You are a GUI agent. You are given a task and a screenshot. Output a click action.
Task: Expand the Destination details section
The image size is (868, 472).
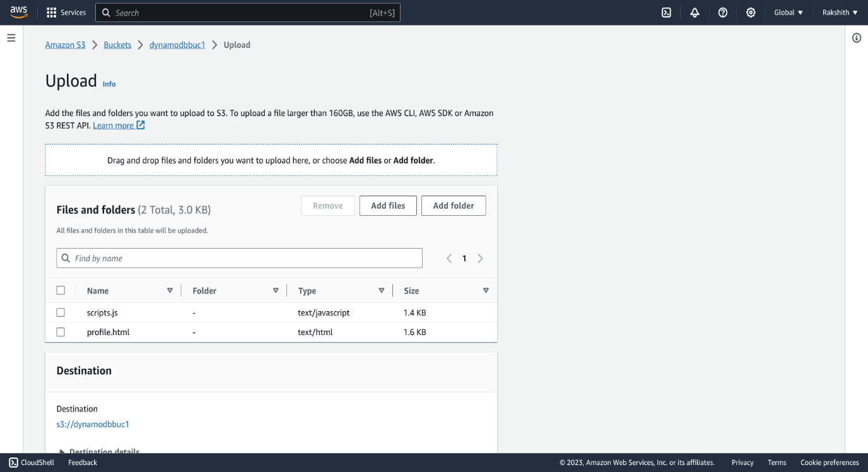click(98, 451)
